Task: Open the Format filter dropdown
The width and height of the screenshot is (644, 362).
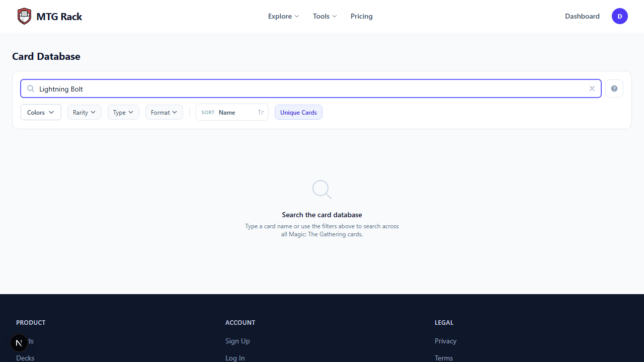Action: (164, 112)
